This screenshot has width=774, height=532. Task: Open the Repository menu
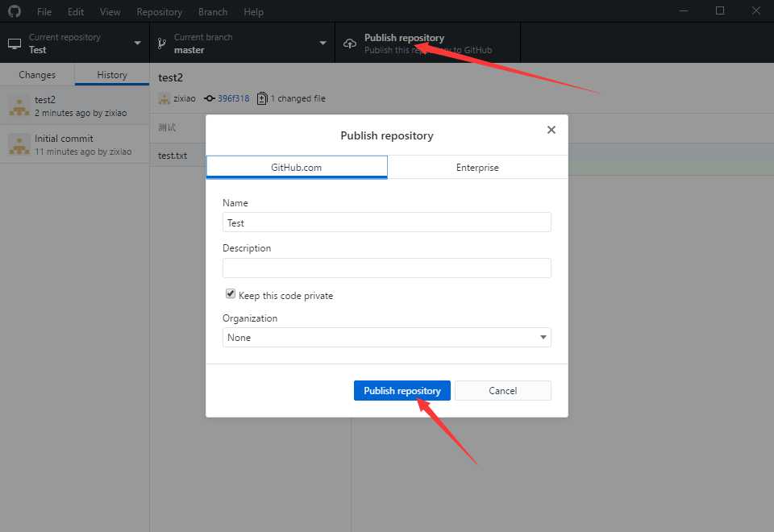pos(159,12)
